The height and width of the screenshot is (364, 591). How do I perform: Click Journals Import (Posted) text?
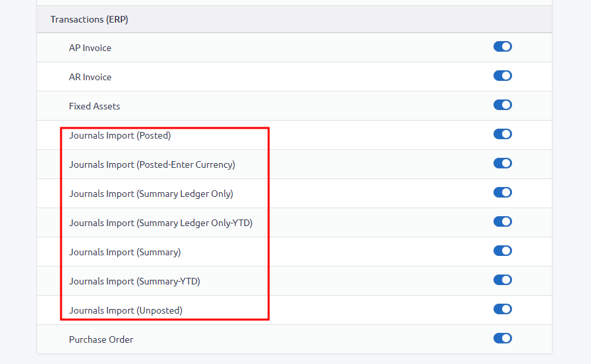click(x=120, y=136)
